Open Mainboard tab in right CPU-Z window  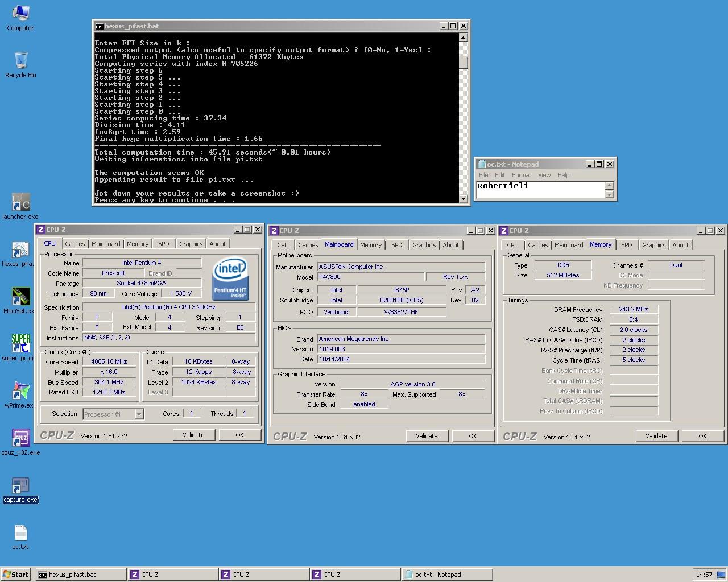point(569,245)
